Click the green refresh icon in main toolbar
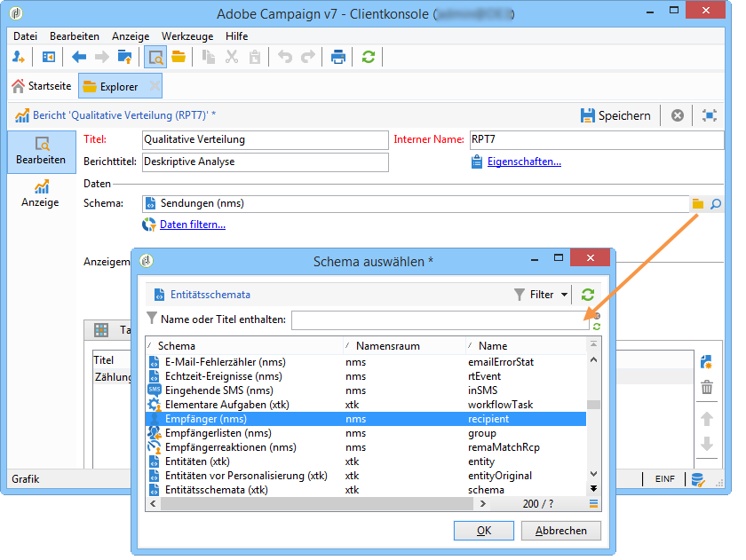 [x=369, y=57]
